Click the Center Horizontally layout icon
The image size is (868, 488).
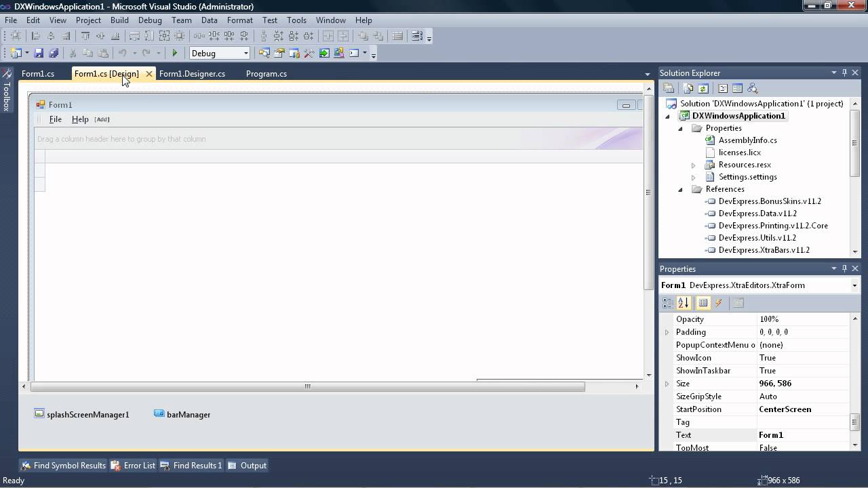[328, 36]
